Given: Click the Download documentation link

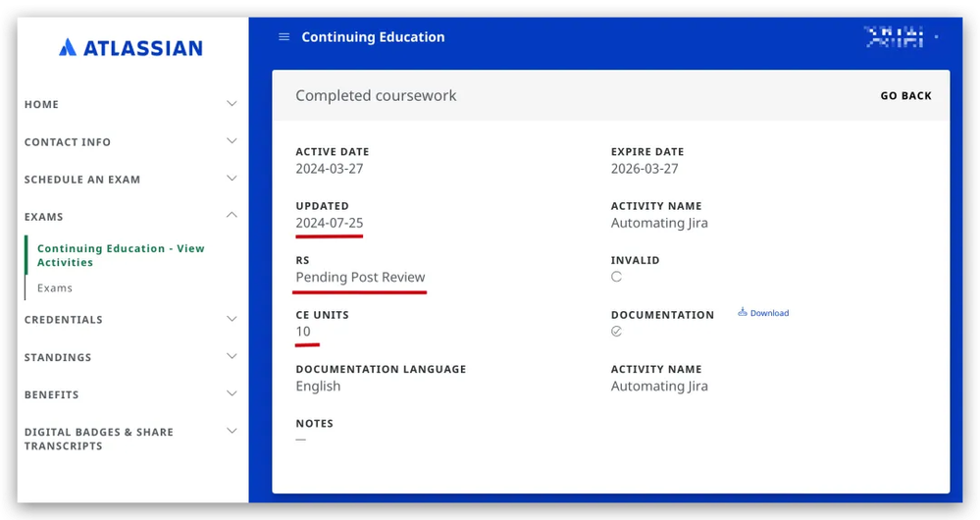Looking at the screenshot, I should 769,313.
